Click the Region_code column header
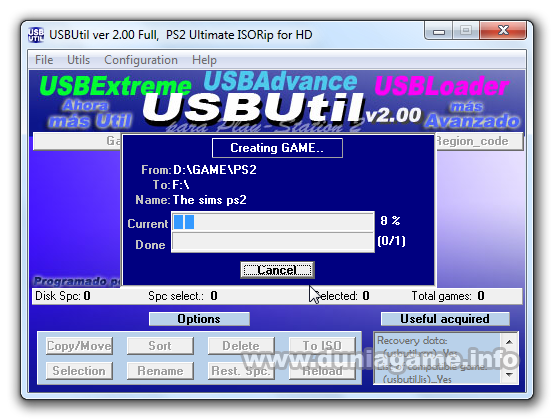 tap(480, 141)
